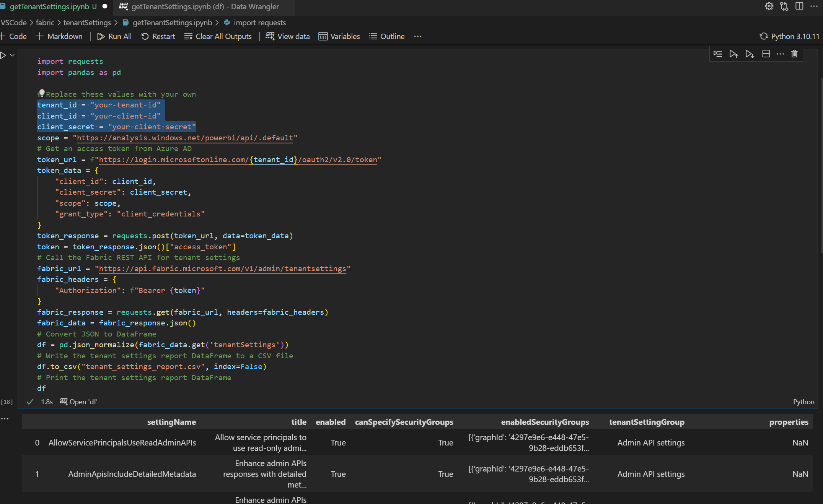Split the cell with the split icon
Viewport: 823px width, 504px height.
pyautogui.click(x=766, y=54)
